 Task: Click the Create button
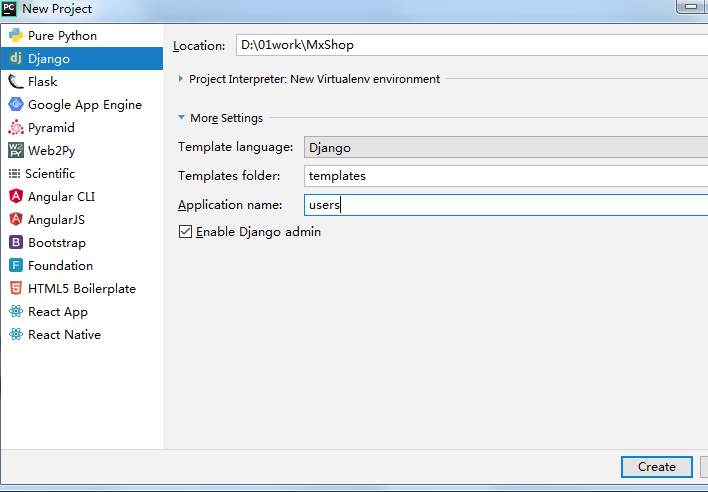click(x=656, y=466)
